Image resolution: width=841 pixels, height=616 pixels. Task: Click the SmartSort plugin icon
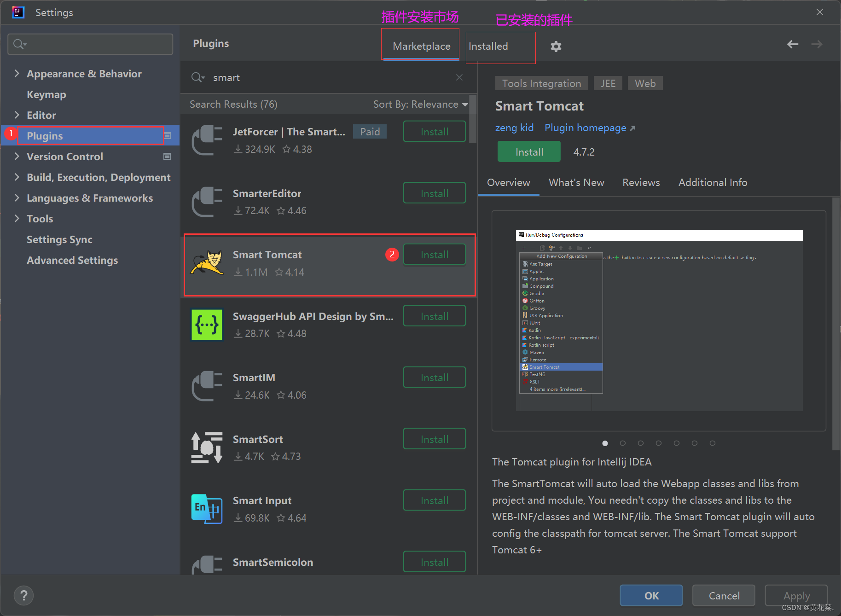207,447
